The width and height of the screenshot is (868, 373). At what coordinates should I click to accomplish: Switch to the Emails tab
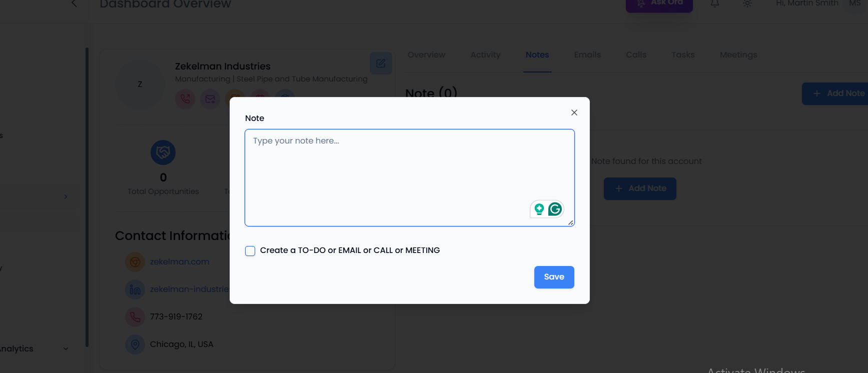point(587,55)
